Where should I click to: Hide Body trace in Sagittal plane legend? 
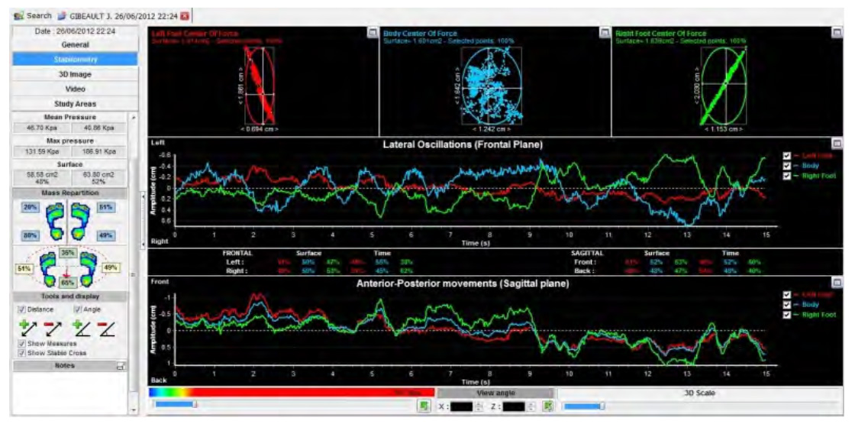pos(787,305)
